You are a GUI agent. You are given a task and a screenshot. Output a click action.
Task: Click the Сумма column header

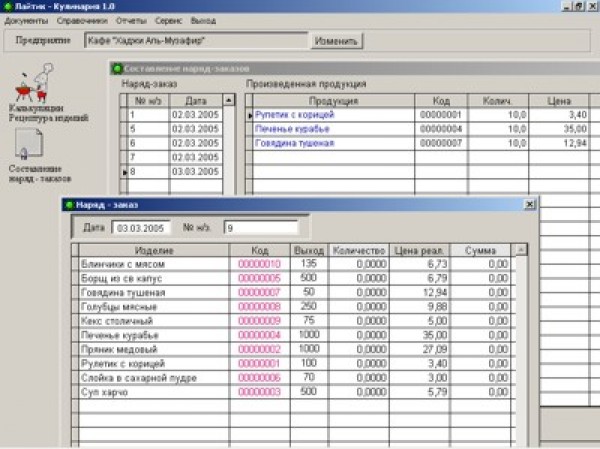[481, 251]
